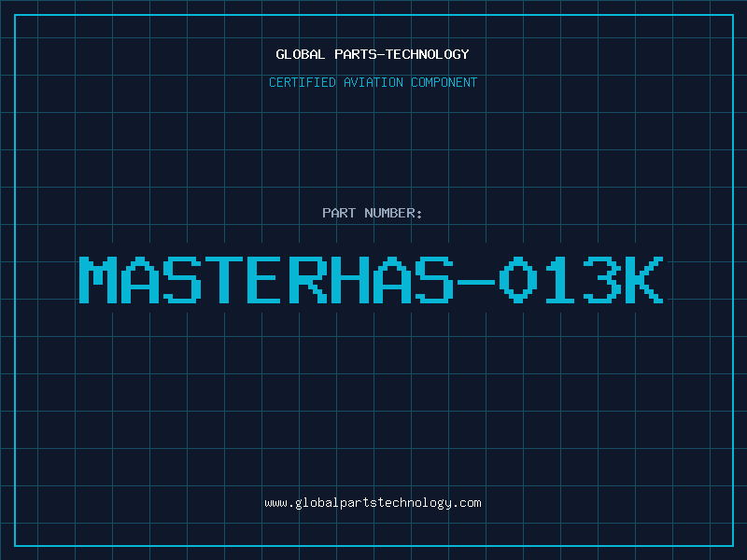
Task: Click the large letter H in MASTERHAS
Action: click(x=349, y=280)
